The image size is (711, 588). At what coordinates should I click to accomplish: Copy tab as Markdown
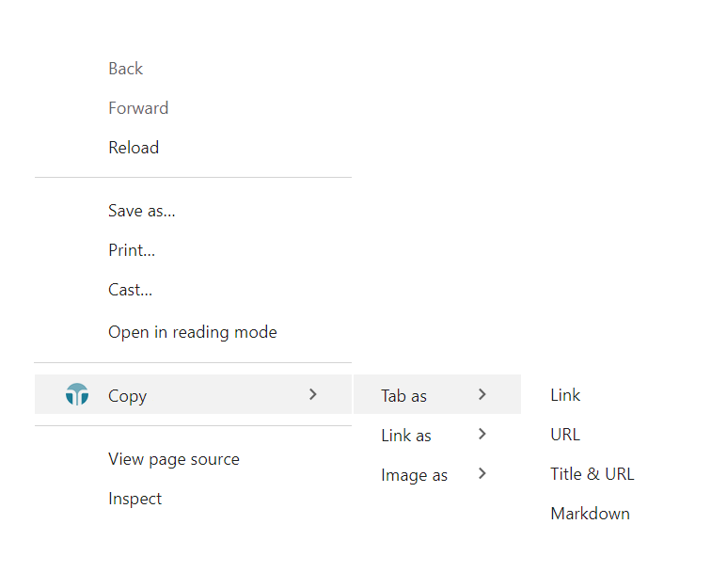coord(590,514)
